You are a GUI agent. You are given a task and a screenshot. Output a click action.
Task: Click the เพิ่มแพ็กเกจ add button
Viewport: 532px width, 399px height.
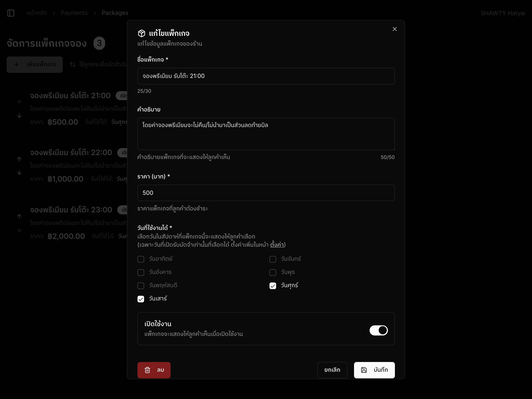point(35,64)
